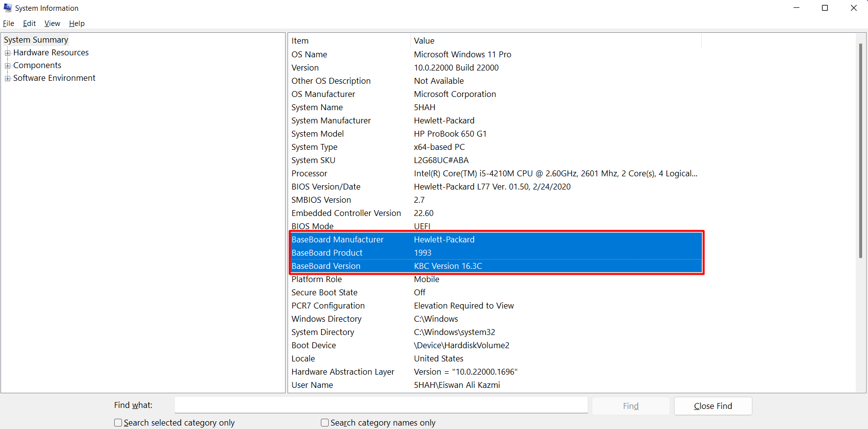
Task: Select the Hardware Abstraction Layer row
Action: (x=496, y=372)
